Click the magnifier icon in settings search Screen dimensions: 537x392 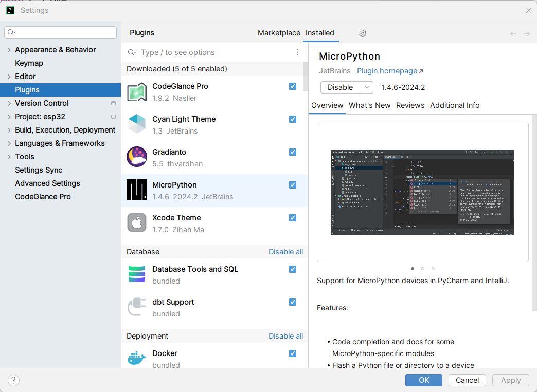tap(12, 32)
